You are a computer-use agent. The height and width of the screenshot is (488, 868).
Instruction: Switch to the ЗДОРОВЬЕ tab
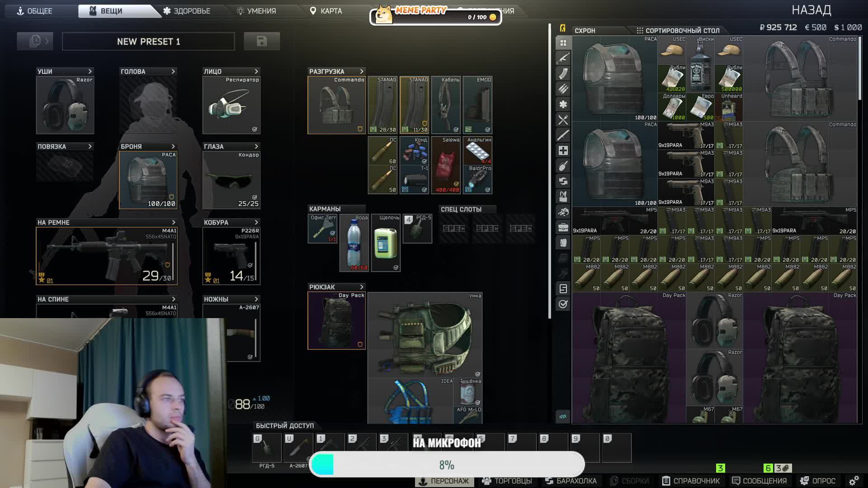[186, 11]
